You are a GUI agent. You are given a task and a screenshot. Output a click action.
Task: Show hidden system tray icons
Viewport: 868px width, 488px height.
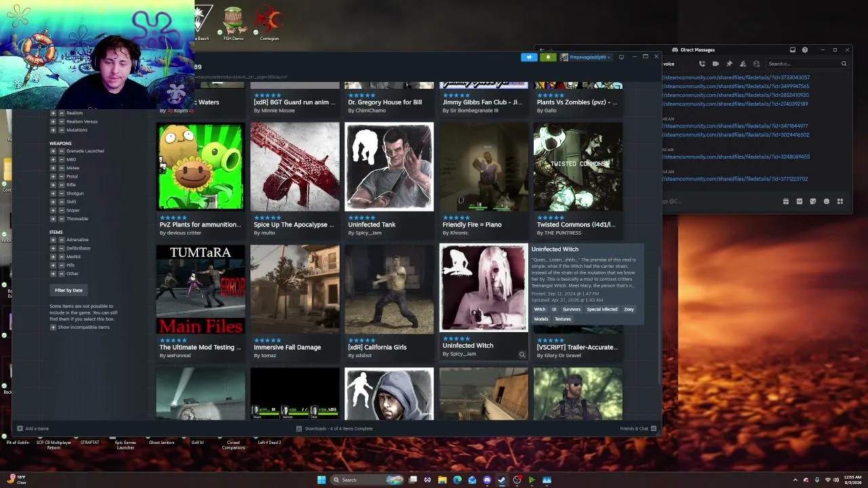(795, 480)
